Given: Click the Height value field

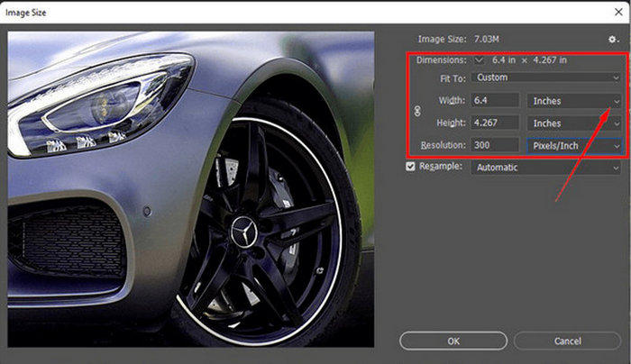Looking at the screenshot, I should click(495, 123).
